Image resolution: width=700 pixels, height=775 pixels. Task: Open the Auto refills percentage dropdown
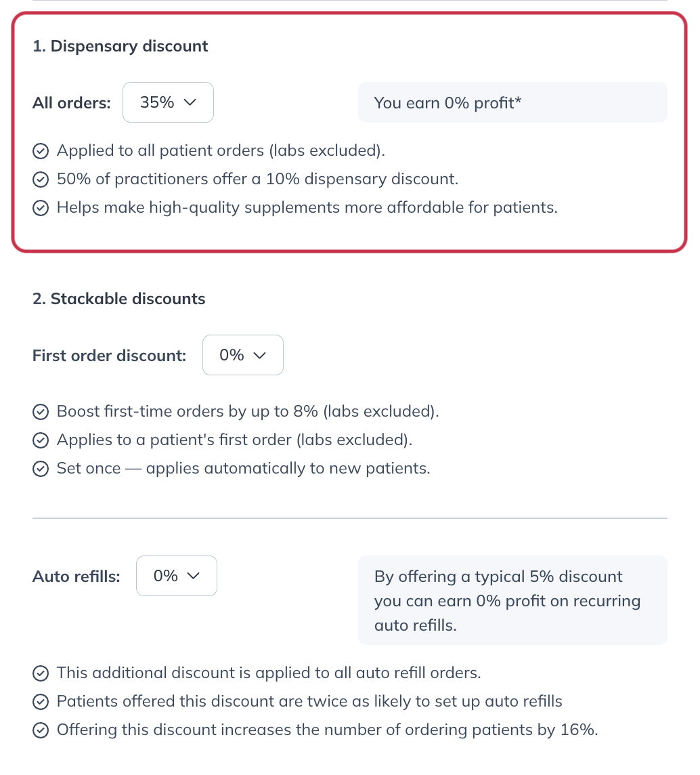pos(176,576)
